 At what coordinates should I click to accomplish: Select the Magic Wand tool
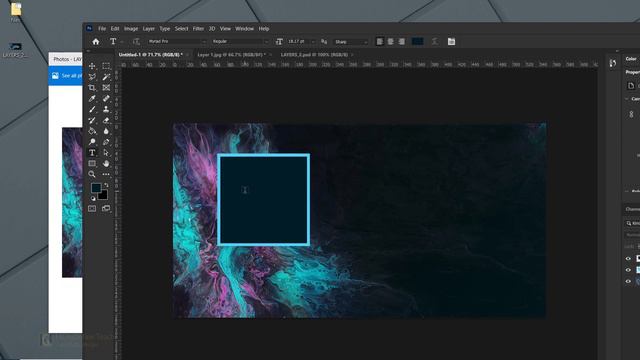pos(106,77)
